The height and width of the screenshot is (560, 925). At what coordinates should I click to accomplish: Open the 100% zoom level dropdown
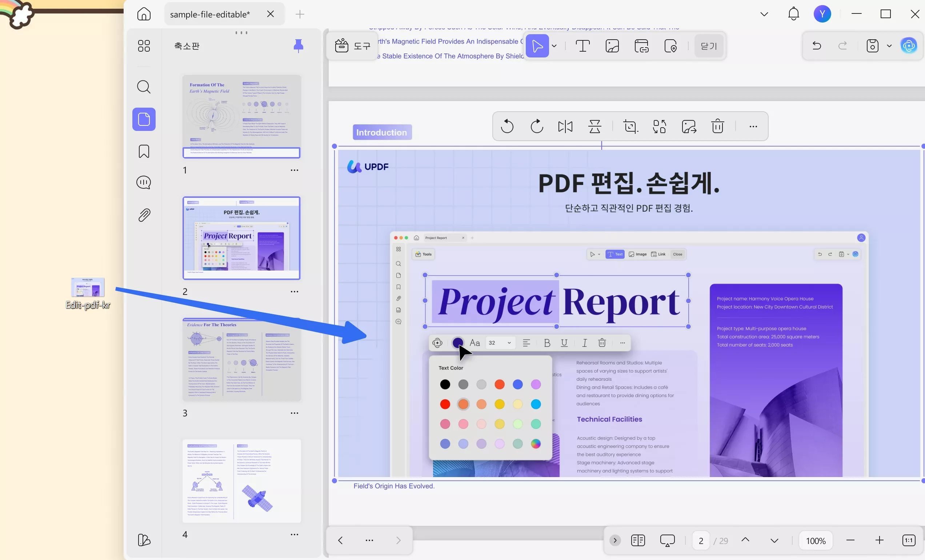point(816,540)
